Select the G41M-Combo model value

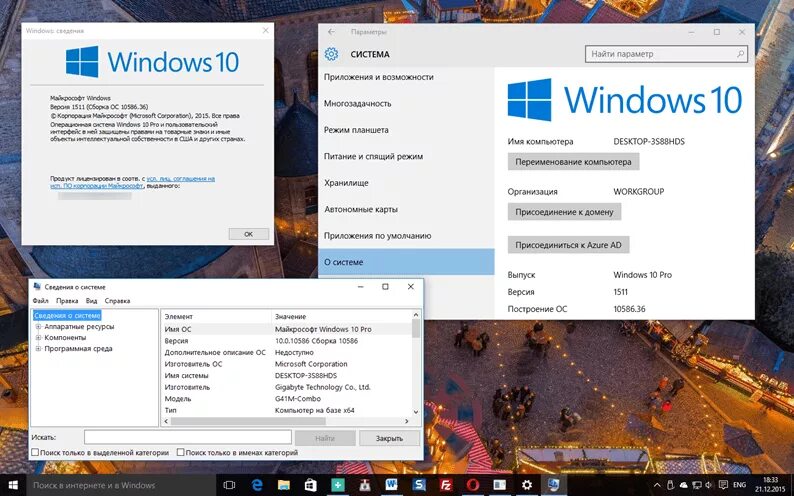coord(298,399)
